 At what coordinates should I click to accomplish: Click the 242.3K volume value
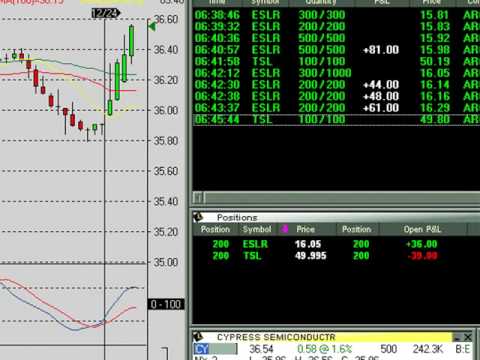pos(428,349)
